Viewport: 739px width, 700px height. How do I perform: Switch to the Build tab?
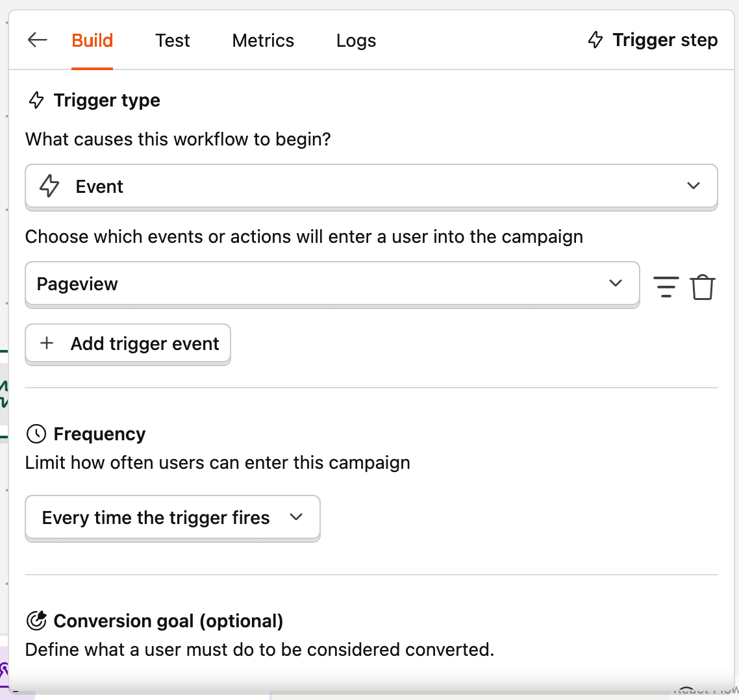click(x=92, y=40)
